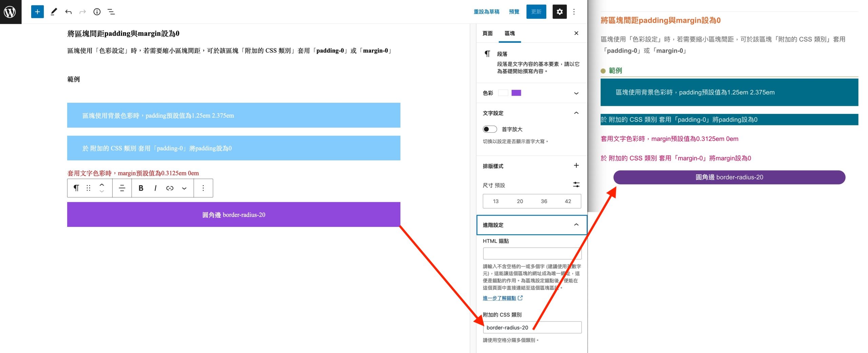This screenshot has width=868, height=353.
Task: Click the white text color swatch
Action: pos(503,93)
